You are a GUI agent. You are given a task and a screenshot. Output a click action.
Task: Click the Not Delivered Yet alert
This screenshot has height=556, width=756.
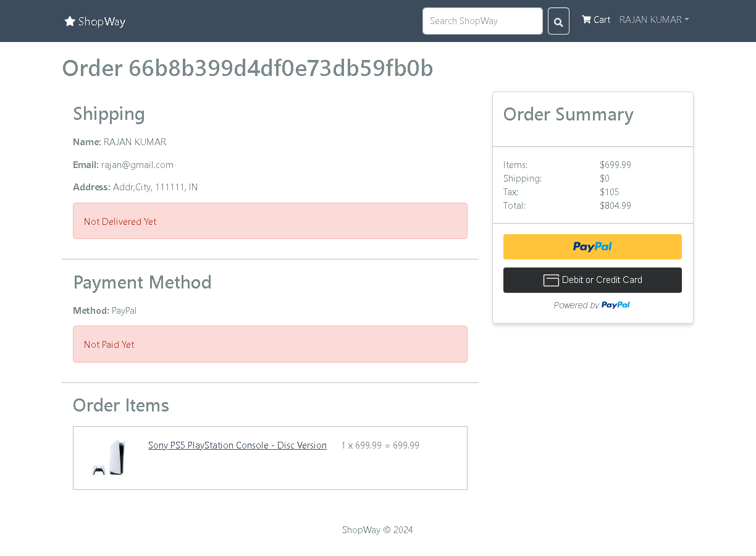270,221
